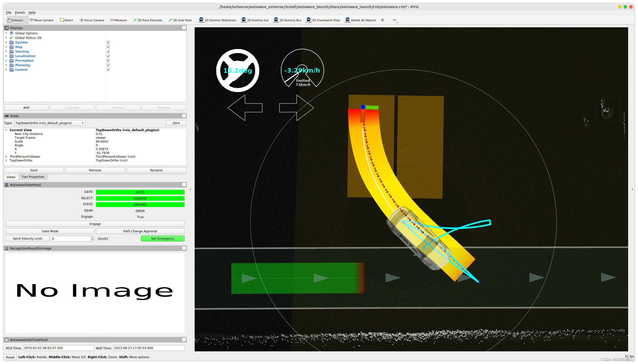Click the green AUTO gate status bar
This screenshot has width=638, height=364.
point(140,192)
